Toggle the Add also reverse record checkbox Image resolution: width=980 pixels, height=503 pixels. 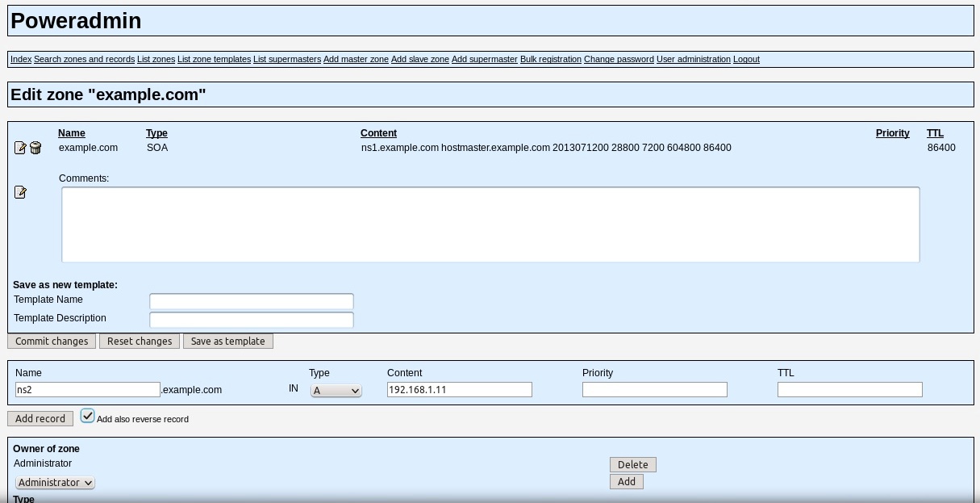pyautogui.click(x=88, y=416)
